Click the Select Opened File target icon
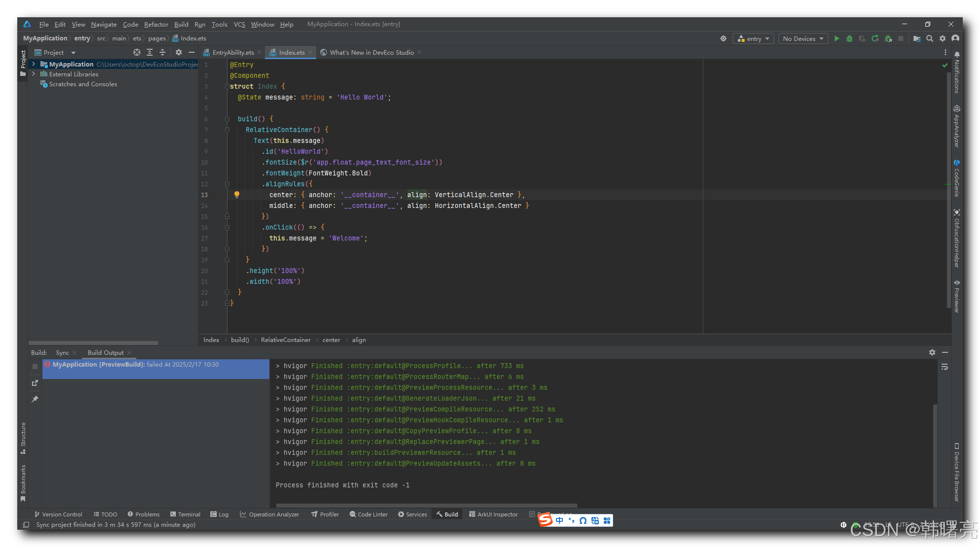Viewport: 980px width, 547px height. tap(137, 52)
